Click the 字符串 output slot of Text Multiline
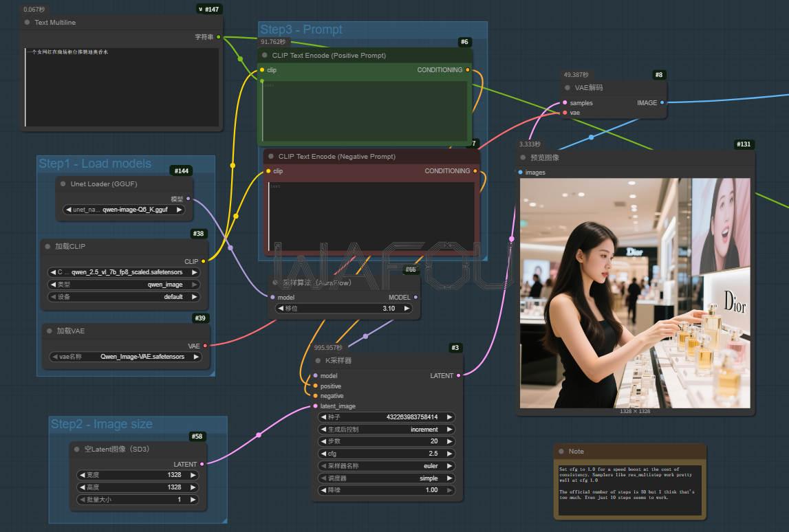Image resolution: width=789 pixels, height=532 pixels. tap(218, 36)
